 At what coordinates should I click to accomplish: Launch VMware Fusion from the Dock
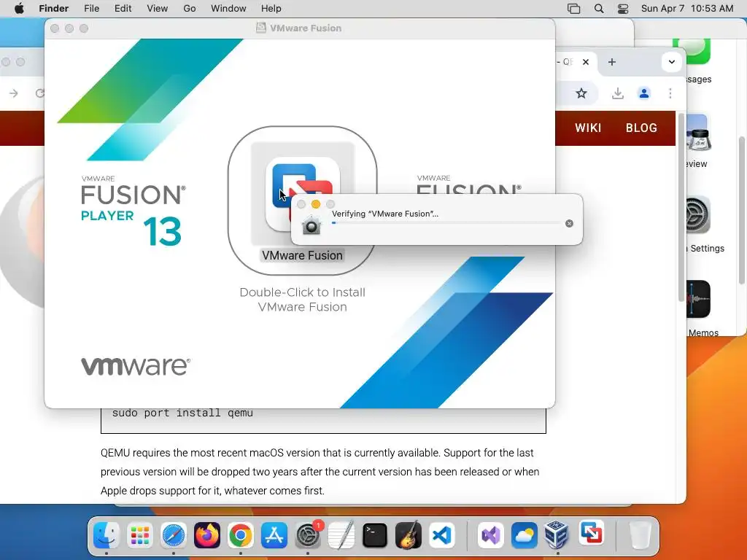591,533
